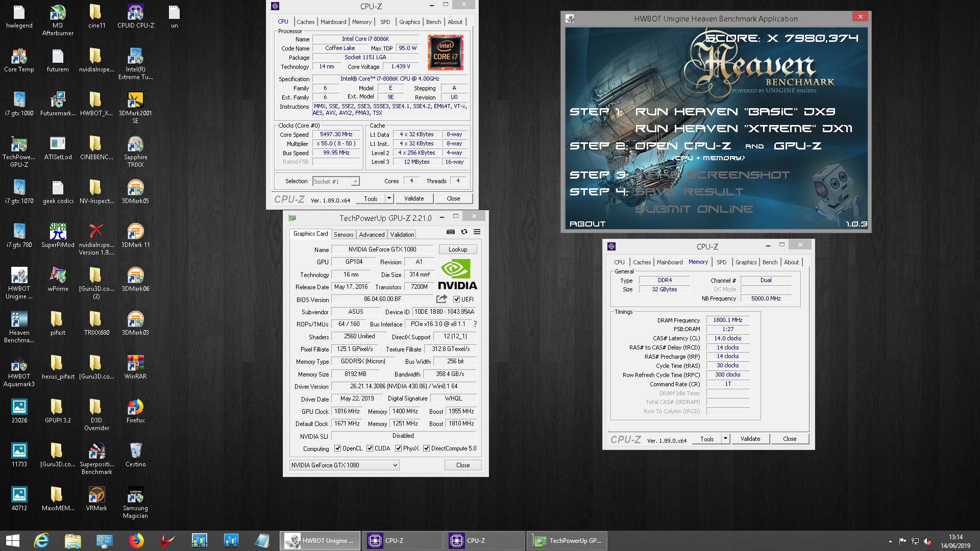Click GPU-Z screenshot camera icon
This screenshot has width=980, height=551.
450,232
